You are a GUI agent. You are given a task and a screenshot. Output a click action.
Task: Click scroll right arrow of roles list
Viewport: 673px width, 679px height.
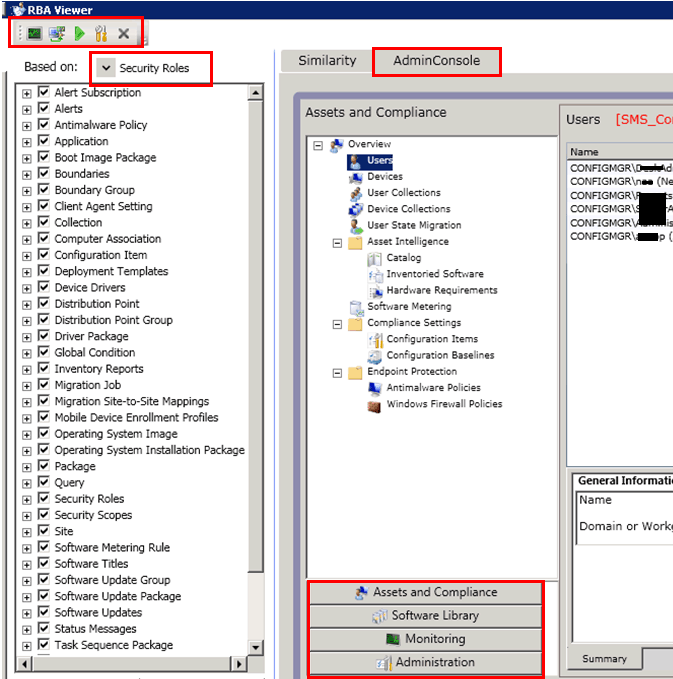click(x=239, y=663)
